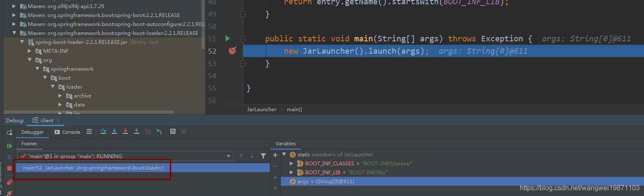Click META-INF folder icon
Screen dimensions: 644x196
[x=39, y=51]
